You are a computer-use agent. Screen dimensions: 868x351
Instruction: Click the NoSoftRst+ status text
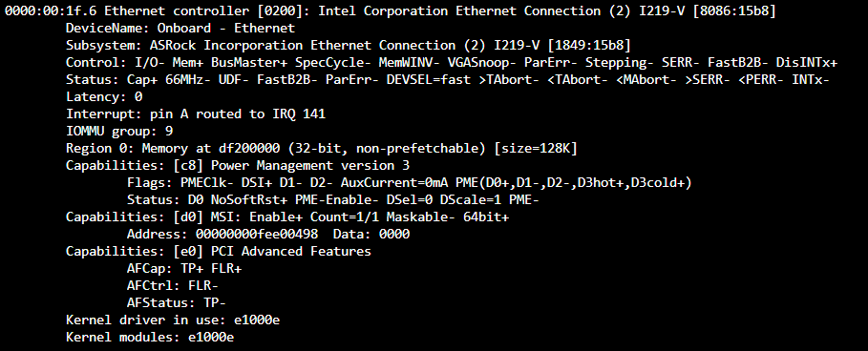(249, 200)
